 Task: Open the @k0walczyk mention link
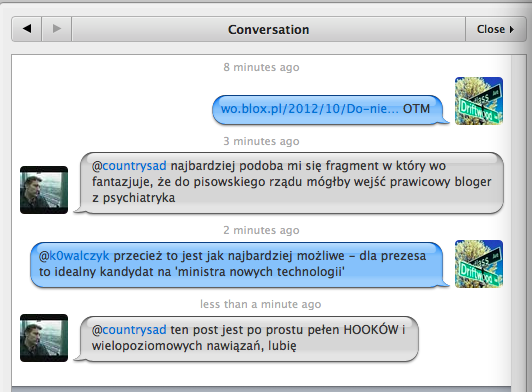[x=74, y=256]
